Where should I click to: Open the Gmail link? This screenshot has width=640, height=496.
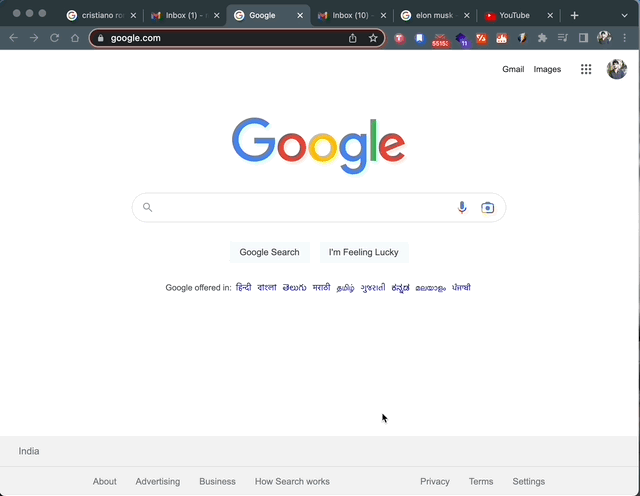(x=513, y=69)
